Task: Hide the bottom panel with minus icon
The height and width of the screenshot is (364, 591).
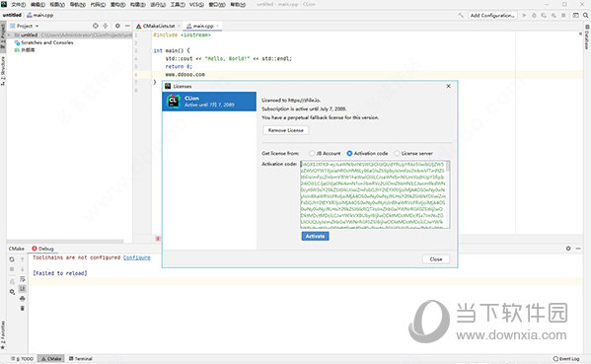Action: tap(578, 249)
